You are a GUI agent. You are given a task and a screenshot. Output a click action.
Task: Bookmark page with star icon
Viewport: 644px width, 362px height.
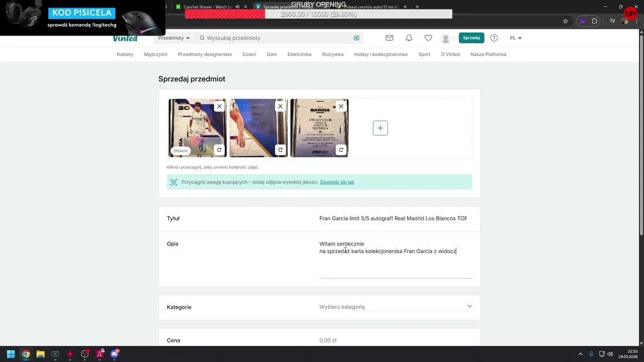[x=566, y=21]
